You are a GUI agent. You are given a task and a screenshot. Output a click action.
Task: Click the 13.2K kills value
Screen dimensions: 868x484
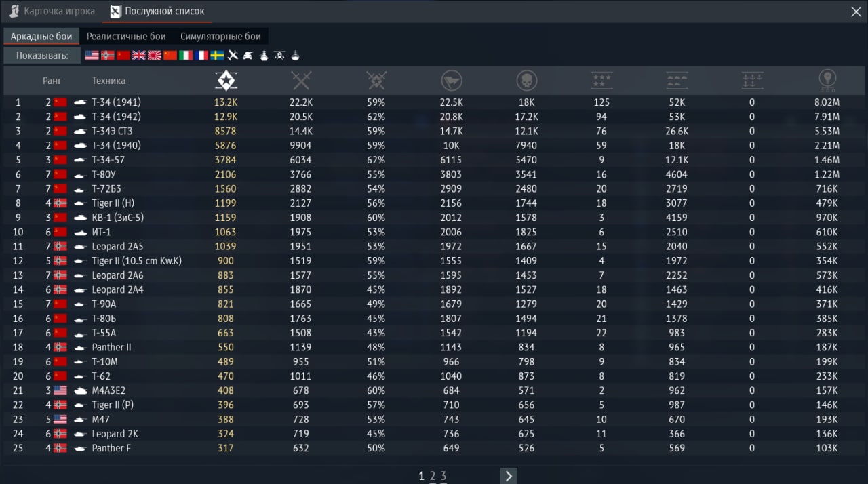point(226,102)
